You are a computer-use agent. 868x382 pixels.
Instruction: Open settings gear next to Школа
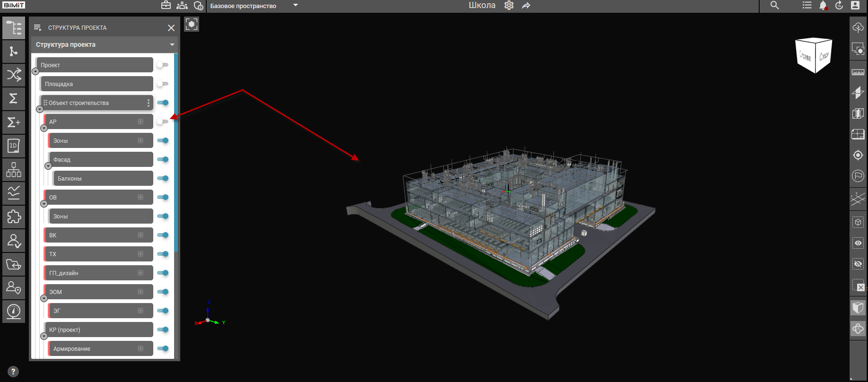[509, 6]
